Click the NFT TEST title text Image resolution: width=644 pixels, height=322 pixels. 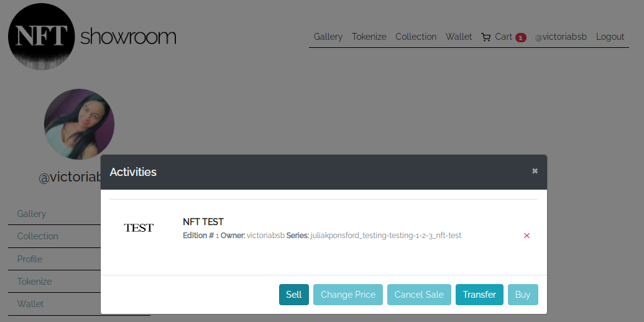[203, 222]
